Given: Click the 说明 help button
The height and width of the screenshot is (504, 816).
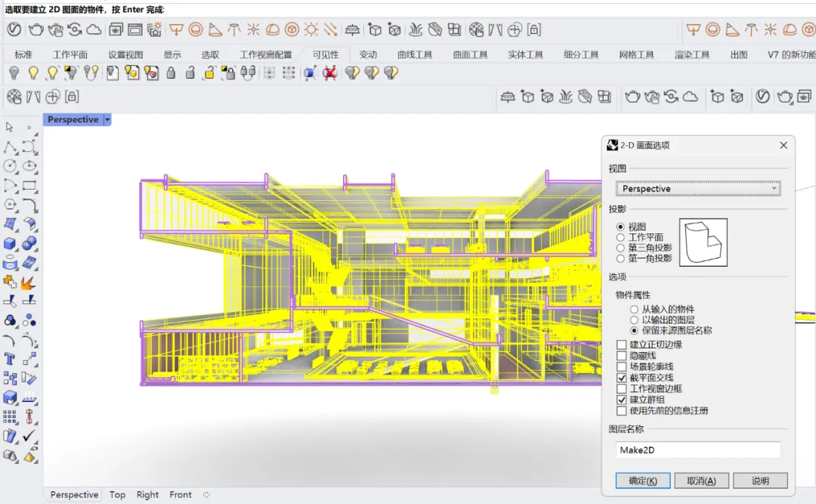Looking at the screenshot, I should 760,481.
